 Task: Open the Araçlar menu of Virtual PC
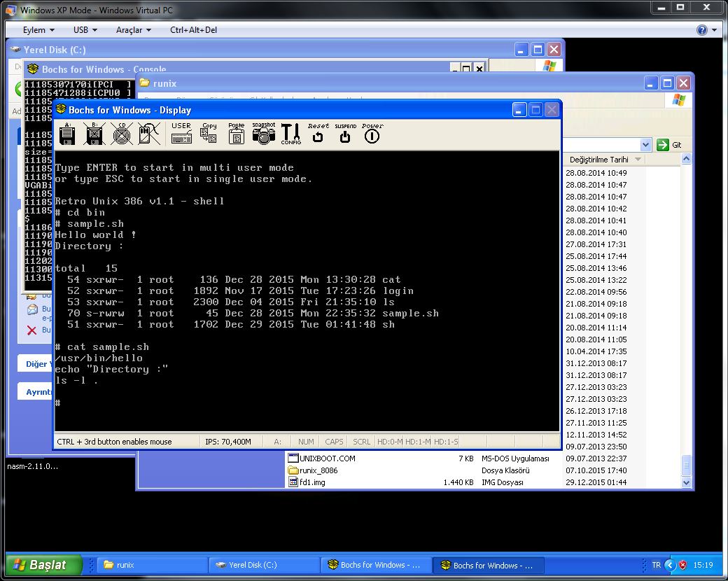pyautogui.click(x=133, y=29)
